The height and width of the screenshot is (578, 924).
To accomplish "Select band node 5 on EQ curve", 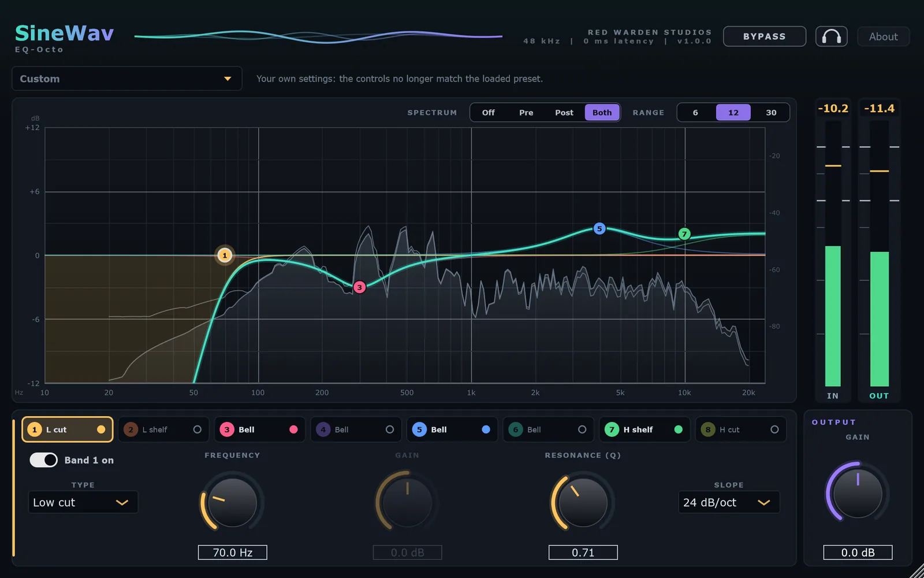I will coord(599,228).
